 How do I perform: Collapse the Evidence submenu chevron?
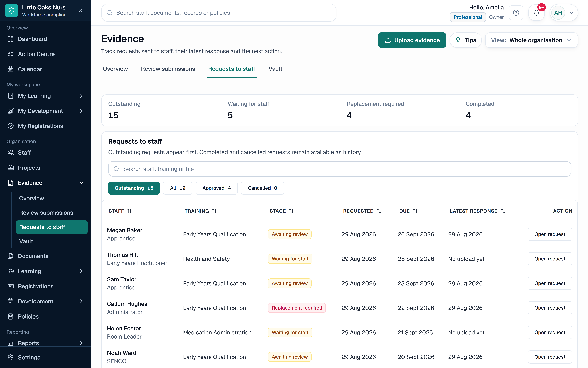click(x=81, y=183)
